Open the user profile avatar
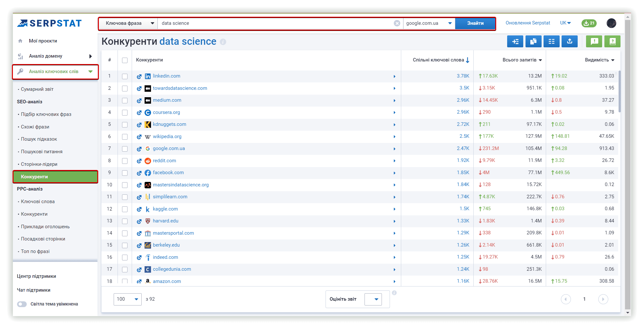644x329 pixels. point(611,23)
